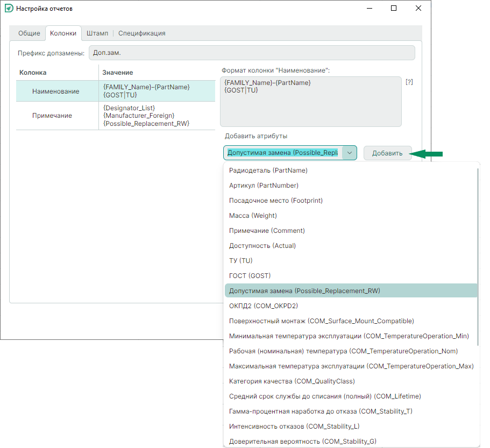Click the app logo icon in title bar
Screen dimensions: 490x448
8,9
